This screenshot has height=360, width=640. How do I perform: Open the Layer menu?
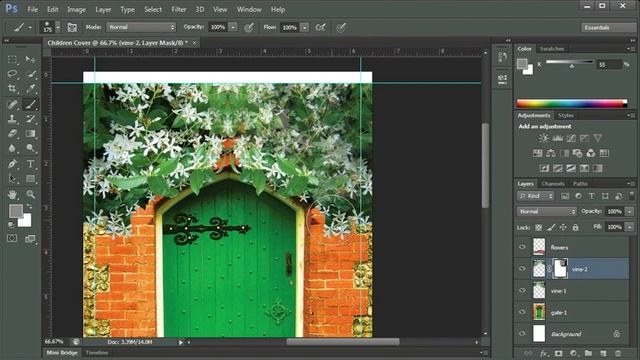[x=103, y=9]
